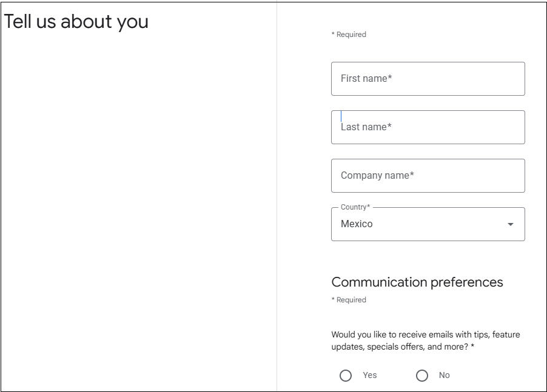Click the "* Required" note above First name
Image resolution: width=547 pixels, height=392 pixels.
349,35
